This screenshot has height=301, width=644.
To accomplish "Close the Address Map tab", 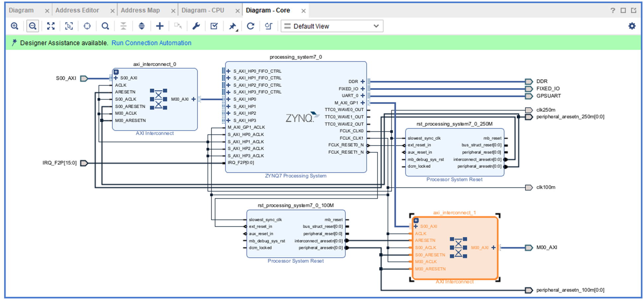I will coord(173,11).
